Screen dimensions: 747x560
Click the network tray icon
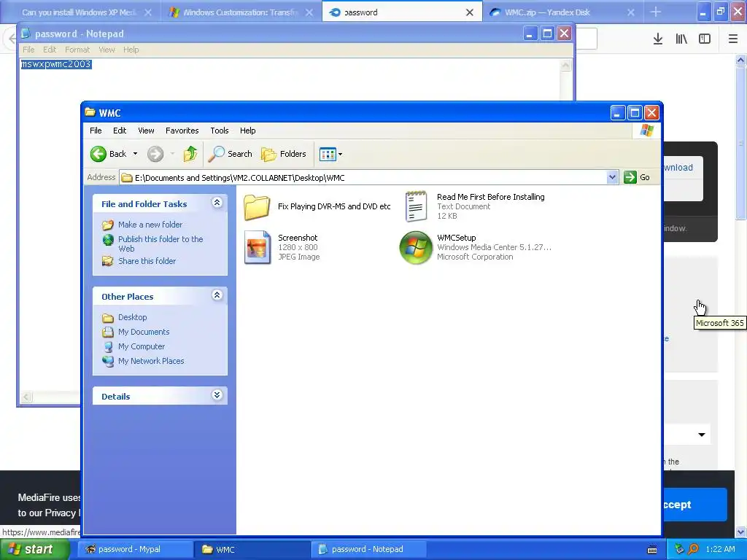(679, 549)
